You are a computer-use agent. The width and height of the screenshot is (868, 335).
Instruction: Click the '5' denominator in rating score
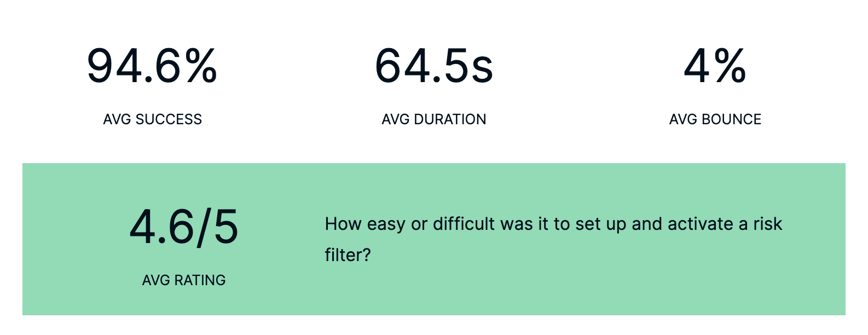pyautogui.click(x=226, y=227)
